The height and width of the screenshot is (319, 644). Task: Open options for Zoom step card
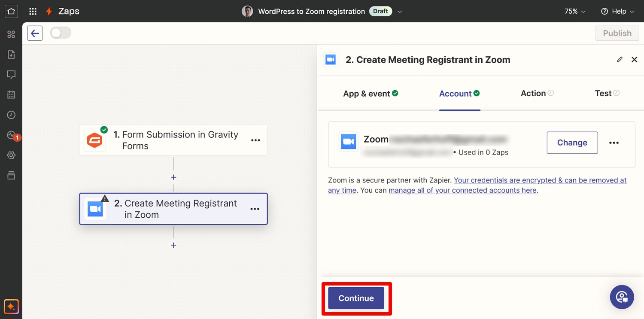point(255,209)
